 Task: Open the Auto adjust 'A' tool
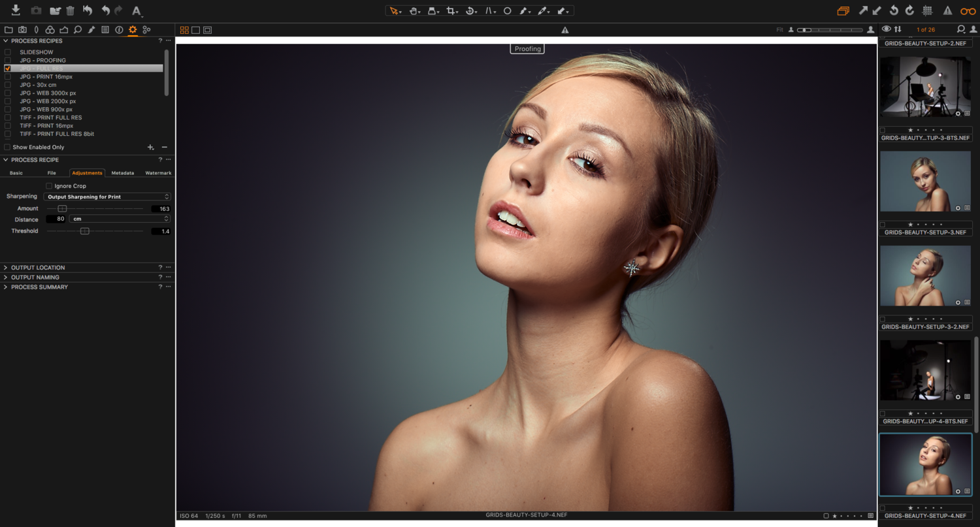[x=137, y=11]
